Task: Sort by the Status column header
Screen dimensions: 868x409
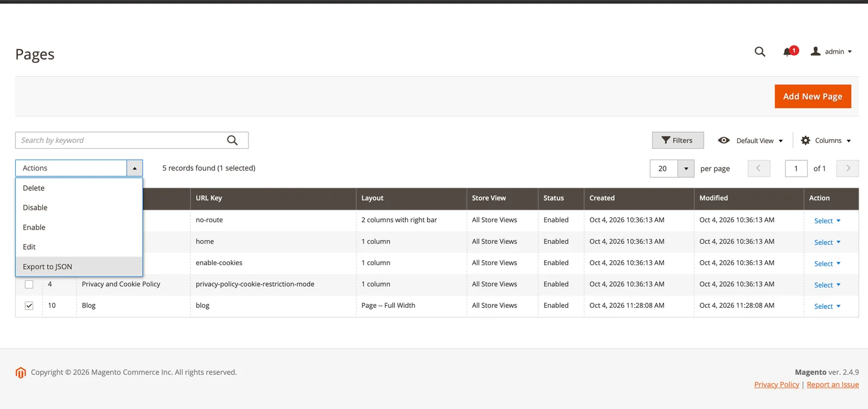Action: tap(561, 198)
